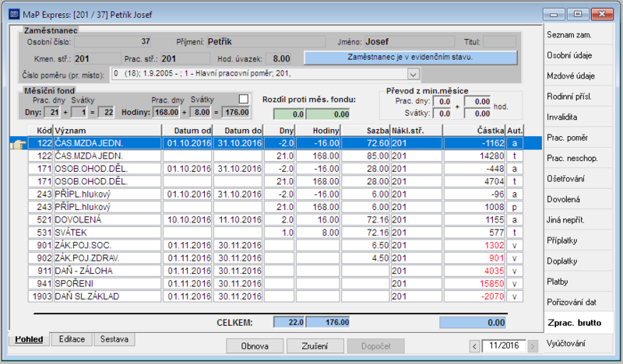Click the CELKEM hours 176.00 field
The width and height of the screenshot is (623, 364).
click(x=328, y=322)
